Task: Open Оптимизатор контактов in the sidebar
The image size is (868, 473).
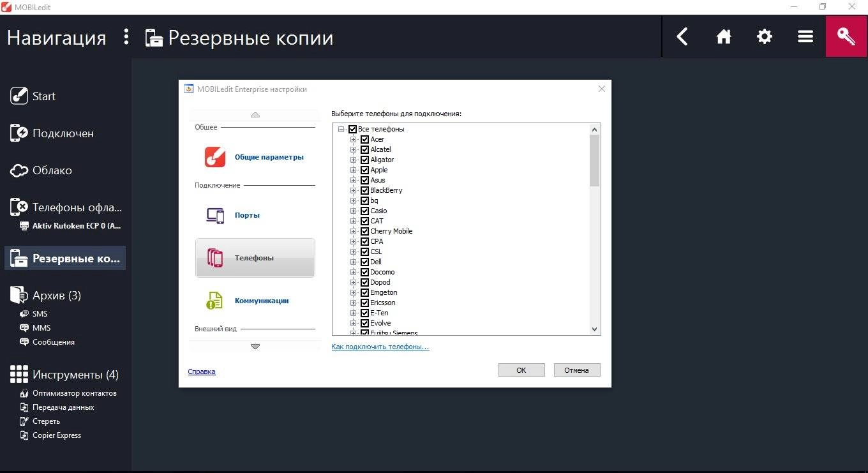Action: pos(75,393)
